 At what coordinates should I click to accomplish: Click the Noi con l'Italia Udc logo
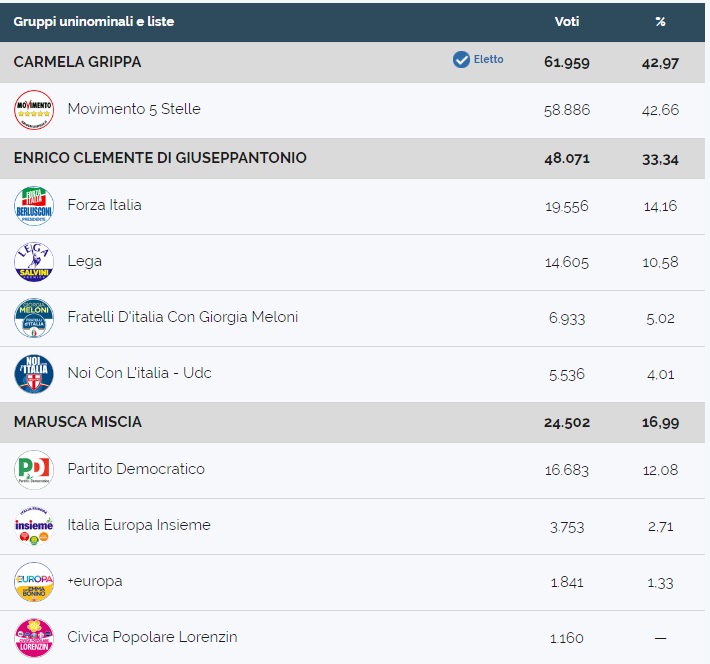[x=34, y=374]
